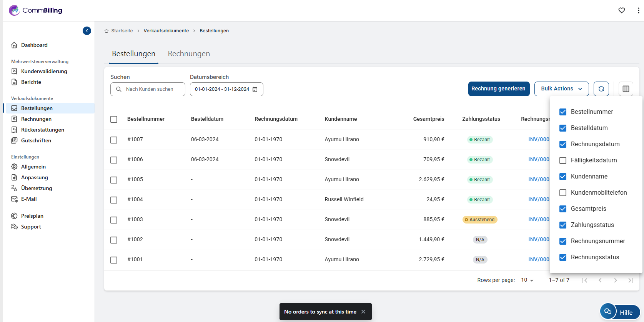Open Rückerstattungen in the sidebar
The image size is (644, 322).
pyautogui.click(x=42, y=130)
